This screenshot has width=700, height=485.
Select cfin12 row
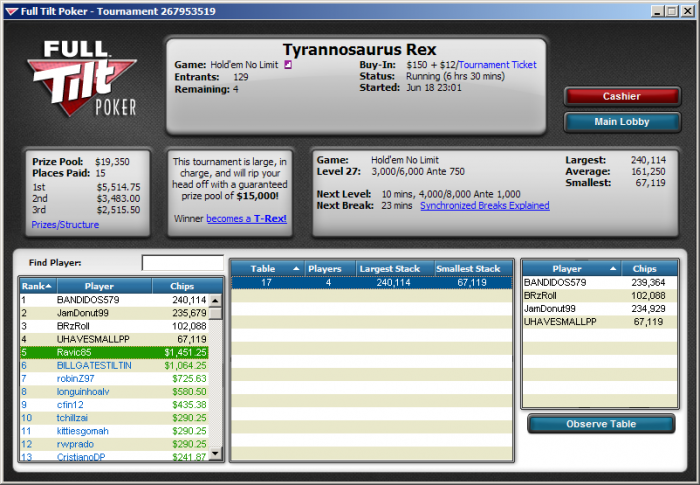[x=114, y=405]
